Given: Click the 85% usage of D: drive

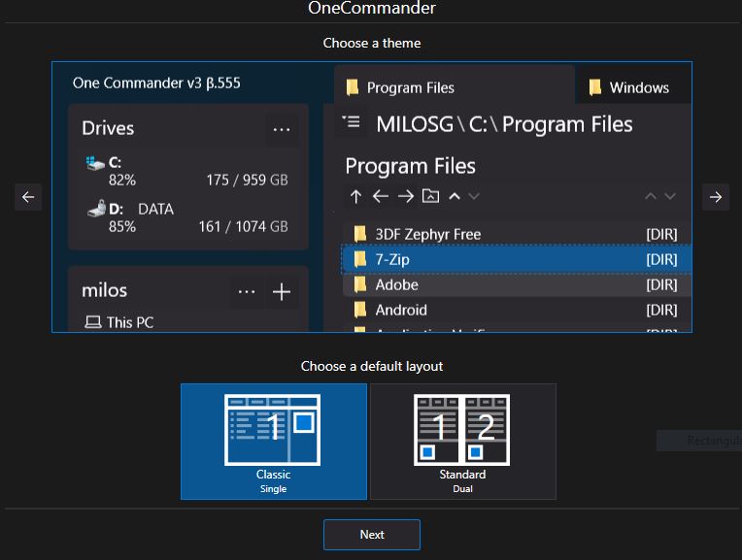Looking at the screenshot, I should click(122, 226).
